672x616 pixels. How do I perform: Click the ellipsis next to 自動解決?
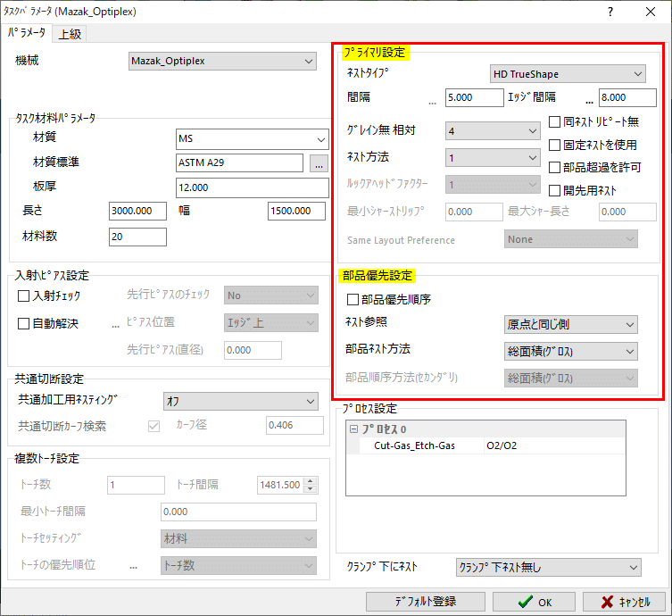click(115, 326)
